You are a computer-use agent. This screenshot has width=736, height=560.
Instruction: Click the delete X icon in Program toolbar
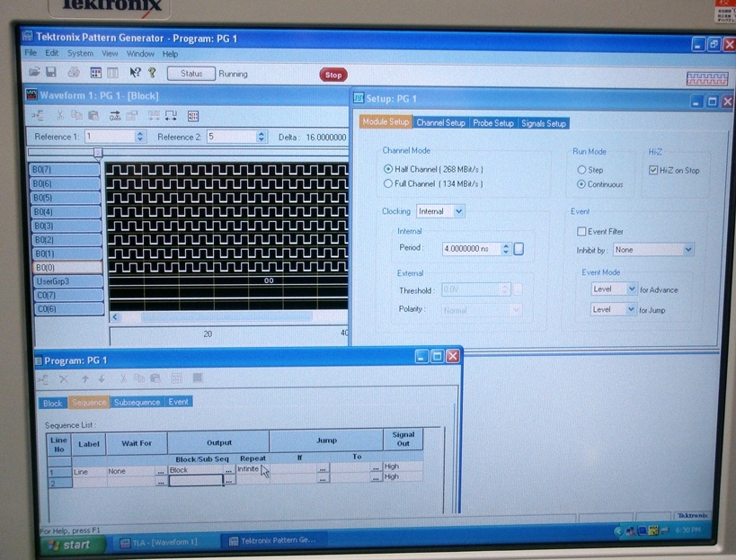point(64,378)
